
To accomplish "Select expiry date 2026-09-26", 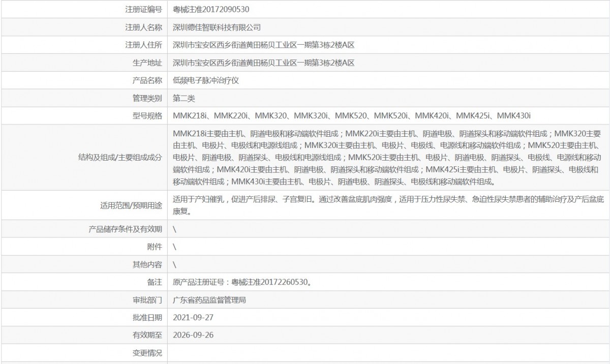I will click(x=192, y=336).
